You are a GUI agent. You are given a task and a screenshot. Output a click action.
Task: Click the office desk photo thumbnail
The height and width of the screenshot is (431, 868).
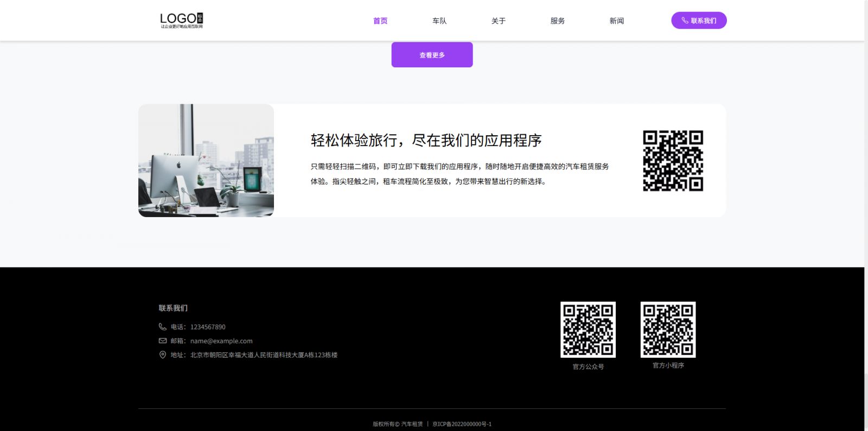pyautogui.click(x=206, y=161)
